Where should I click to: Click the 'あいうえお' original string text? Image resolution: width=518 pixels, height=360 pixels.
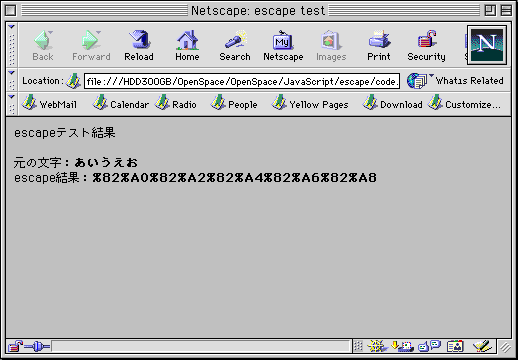pos(106,163)
